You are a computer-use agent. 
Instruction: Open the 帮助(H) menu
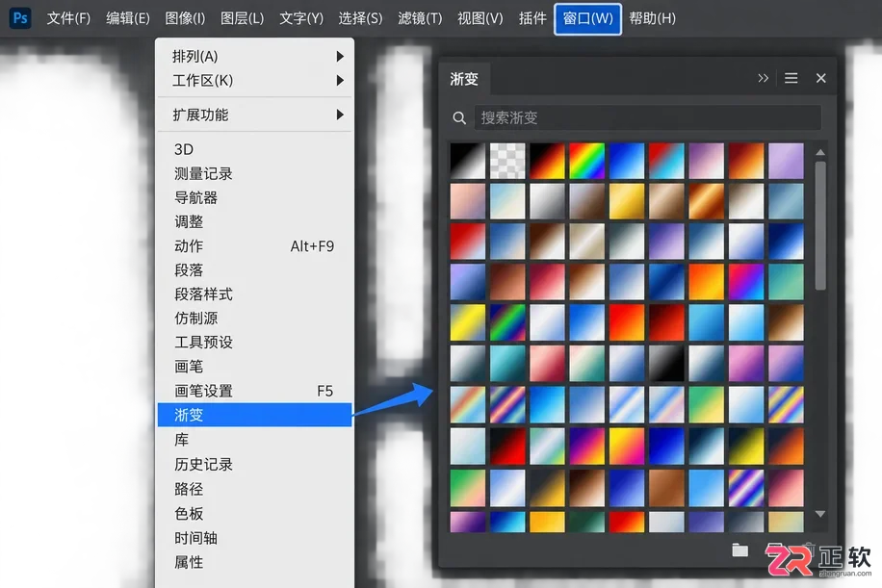(653, 18)
